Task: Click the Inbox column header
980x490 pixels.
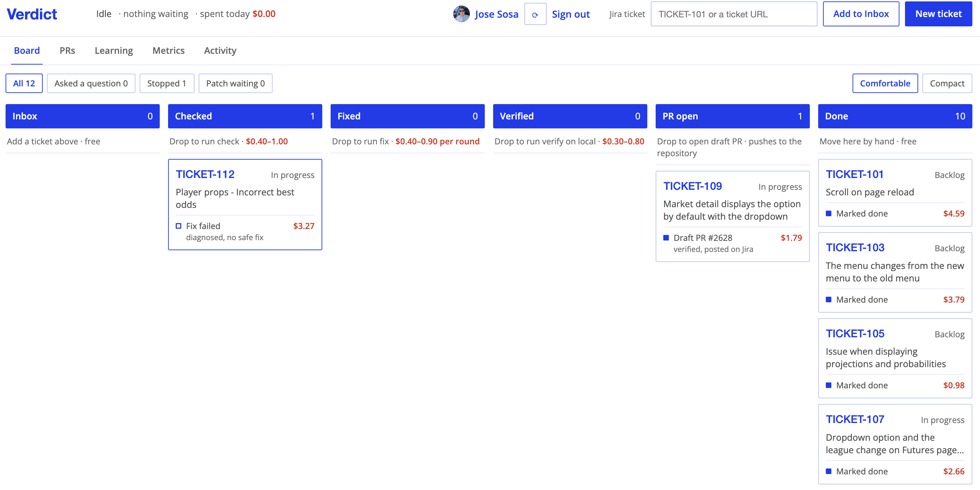Action: tap(83, 116)
